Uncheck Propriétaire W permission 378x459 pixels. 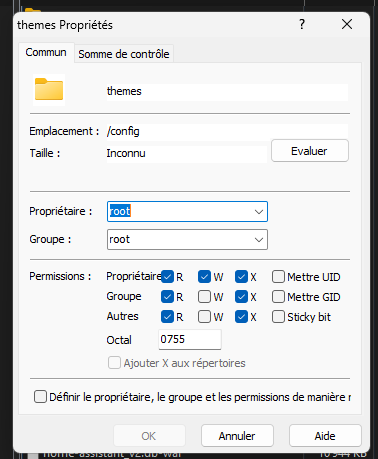pyautogui.click(x=204, y=277)
